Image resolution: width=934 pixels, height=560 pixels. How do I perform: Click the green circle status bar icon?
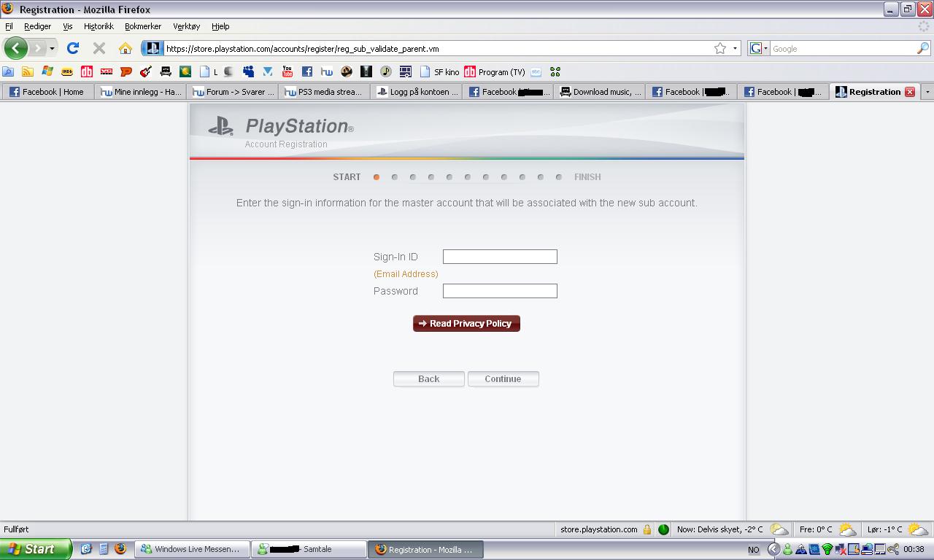click(x=663, y=529)
